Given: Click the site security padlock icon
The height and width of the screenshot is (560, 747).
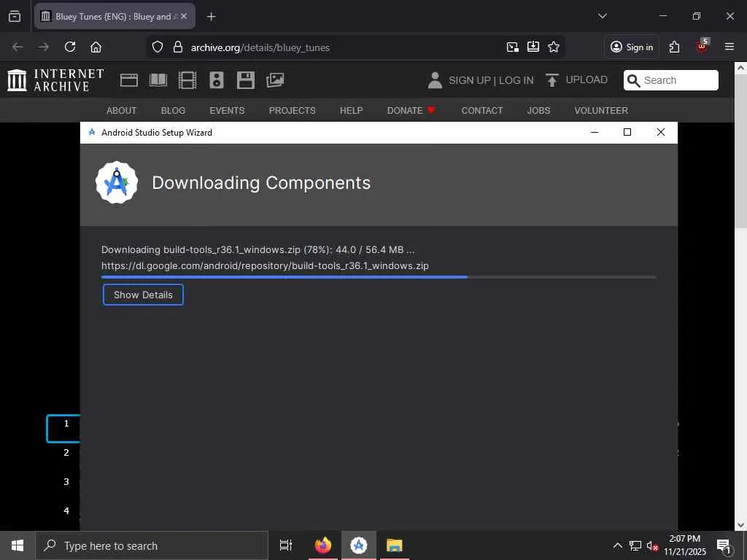Looking at the screenshot, I should click(178, 47).
